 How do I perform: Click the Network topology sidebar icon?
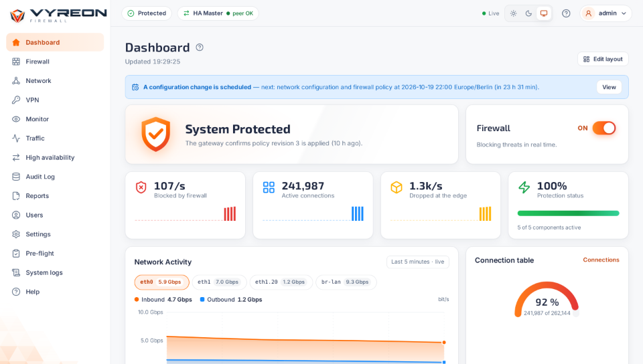point(16,81)
